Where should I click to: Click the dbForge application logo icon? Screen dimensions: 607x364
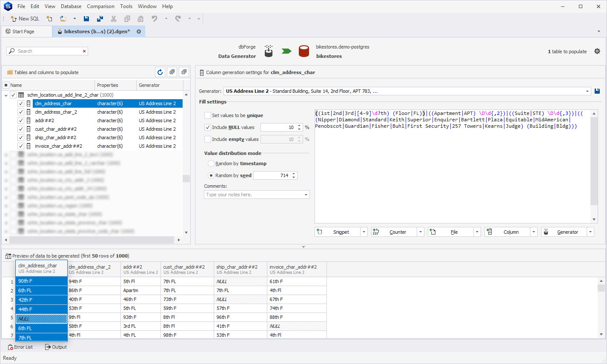[x=8, y=6]
